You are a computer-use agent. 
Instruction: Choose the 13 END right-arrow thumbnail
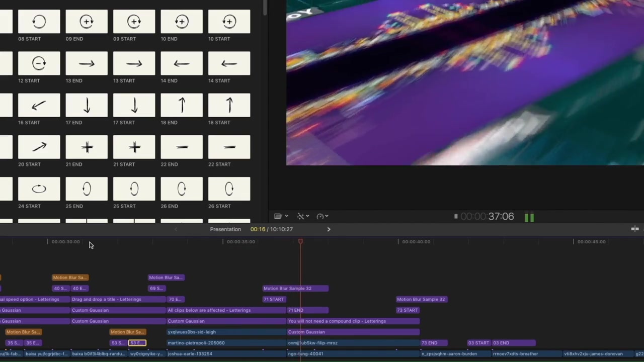[x=87, y=63]
